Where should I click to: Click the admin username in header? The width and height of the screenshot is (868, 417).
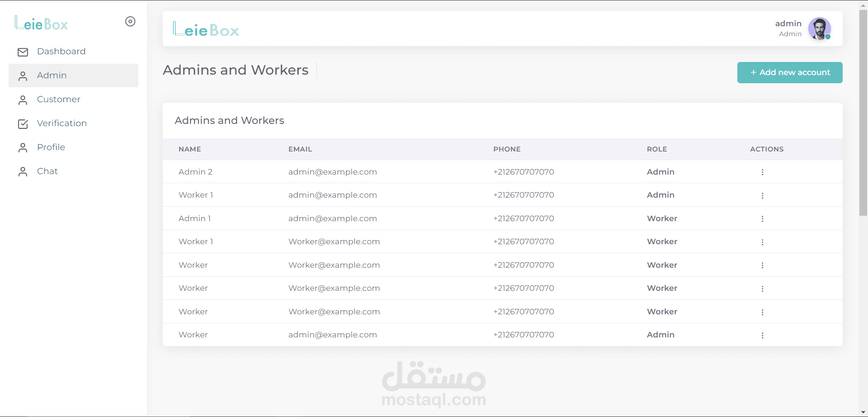coord(788,24)
